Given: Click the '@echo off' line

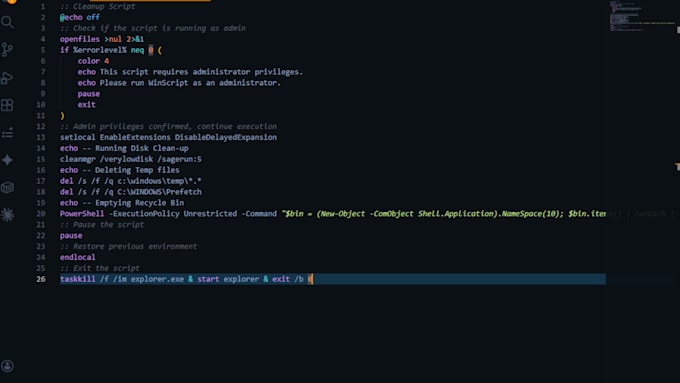Looking at the screenshot, I should 80,17.
